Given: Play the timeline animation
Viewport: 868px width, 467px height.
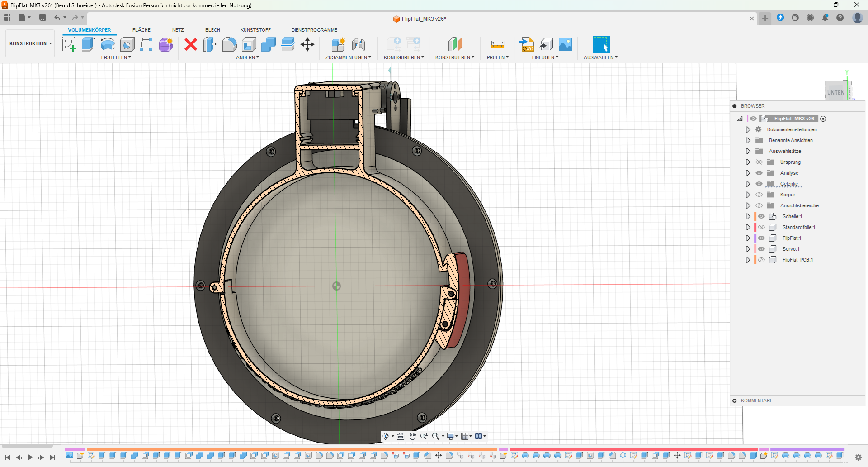Looking at the screenshot, I should pos(30,457).
